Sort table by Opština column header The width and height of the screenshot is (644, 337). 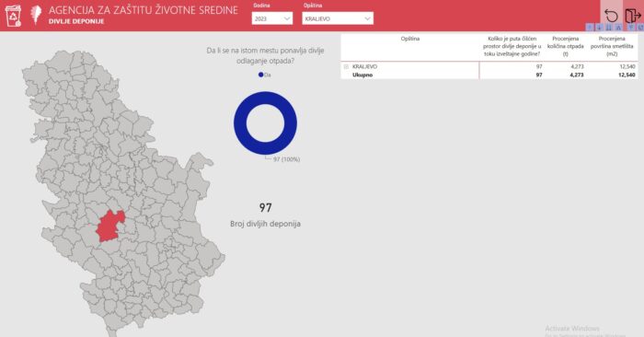click(410, 39)
